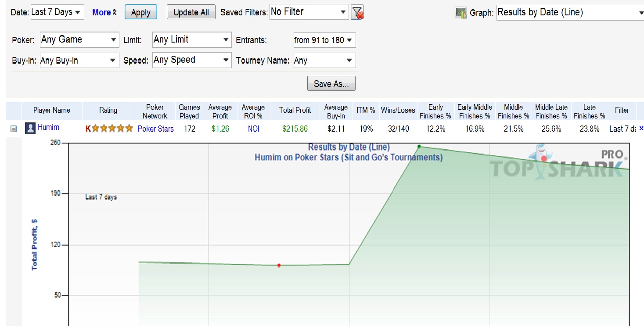
Task: Open the Tourney Name dropdown
Action: coord(324,60)
